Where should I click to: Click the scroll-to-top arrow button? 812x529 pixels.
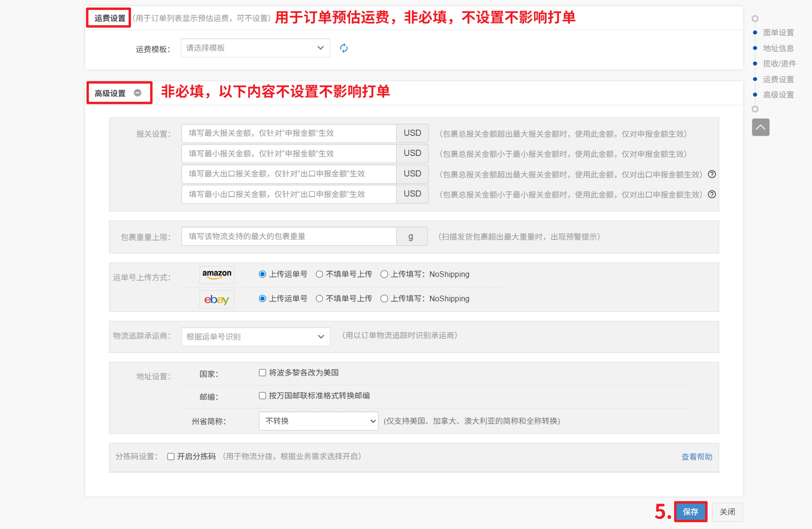click(760, 127)
